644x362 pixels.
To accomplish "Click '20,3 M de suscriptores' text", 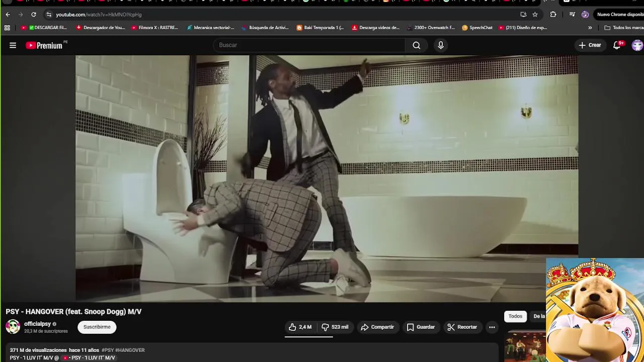I will pos(46,331).
